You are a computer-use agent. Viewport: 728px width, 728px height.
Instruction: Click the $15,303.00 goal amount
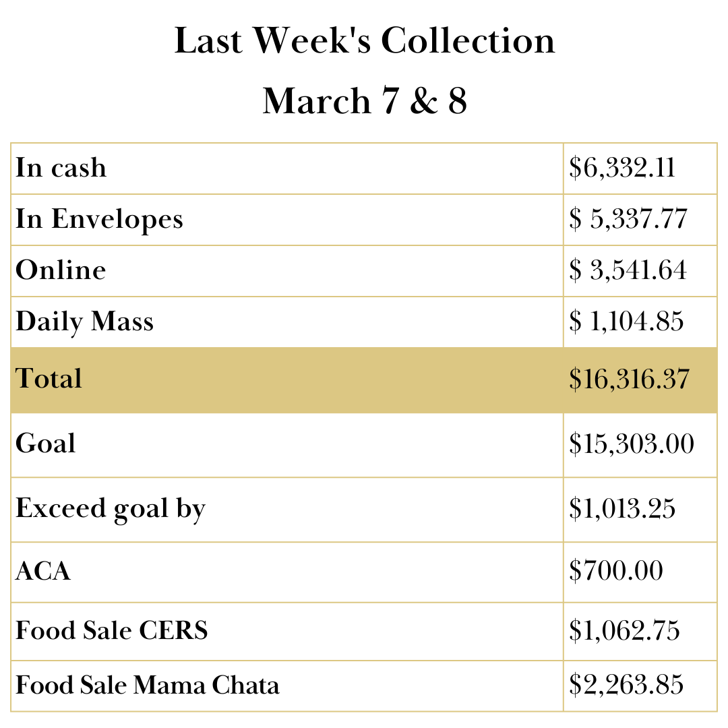[632, 444]
